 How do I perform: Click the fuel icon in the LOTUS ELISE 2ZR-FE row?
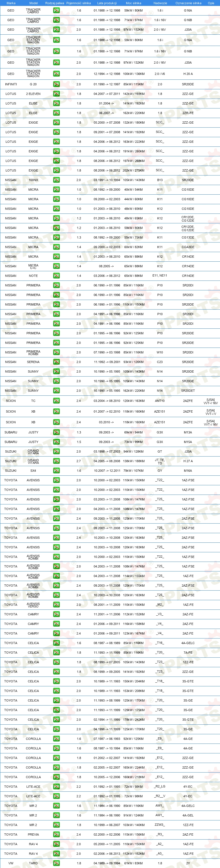(x=56, y=113)
